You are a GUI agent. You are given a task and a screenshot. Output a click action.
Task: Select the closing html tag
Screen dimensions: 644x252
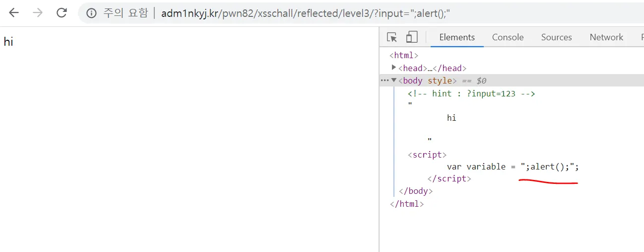click(407, 203)
